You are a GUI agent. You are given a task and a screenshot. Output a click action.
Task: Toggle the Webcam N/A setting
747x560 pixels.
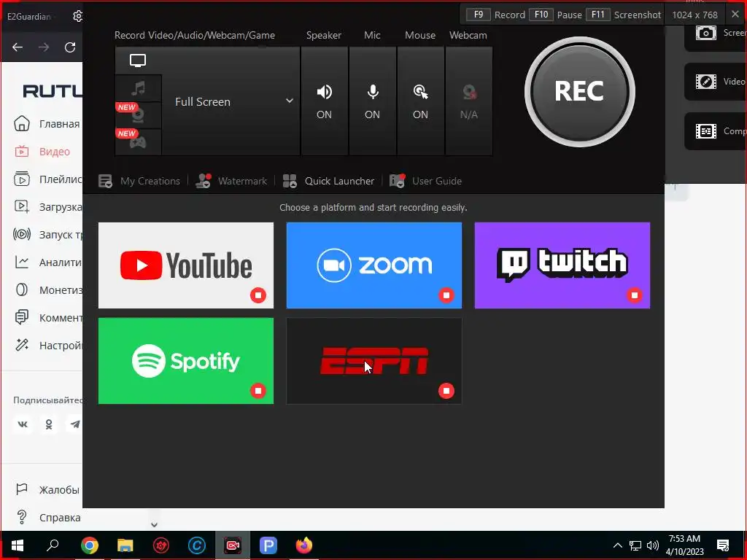[469, 101]
